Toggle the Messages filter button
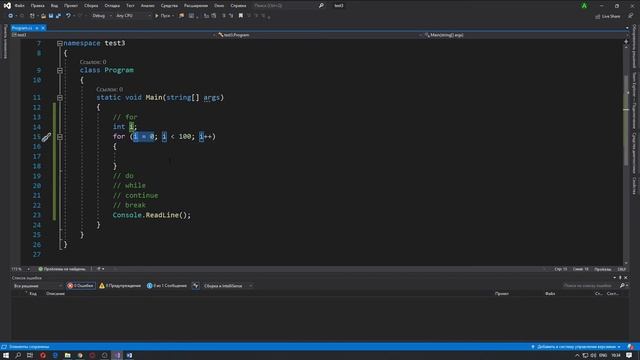Screen dimensions: 640x360 pyautogui.click(x=167, y=286)
